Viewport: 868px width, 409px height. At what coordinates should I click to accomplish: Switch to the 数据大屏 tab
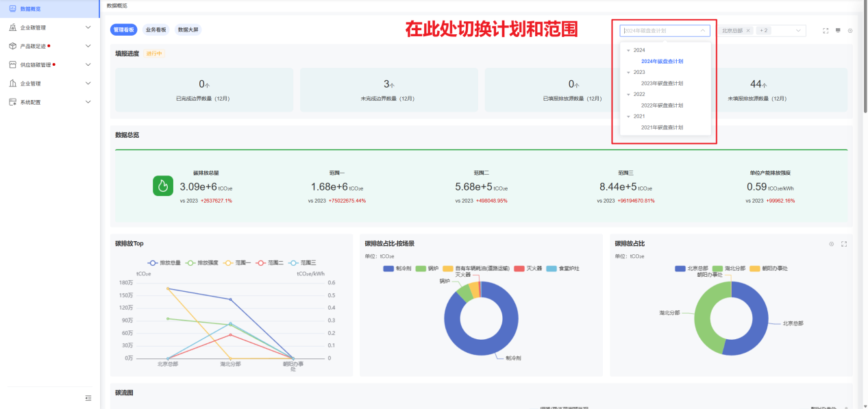(188, 29)
